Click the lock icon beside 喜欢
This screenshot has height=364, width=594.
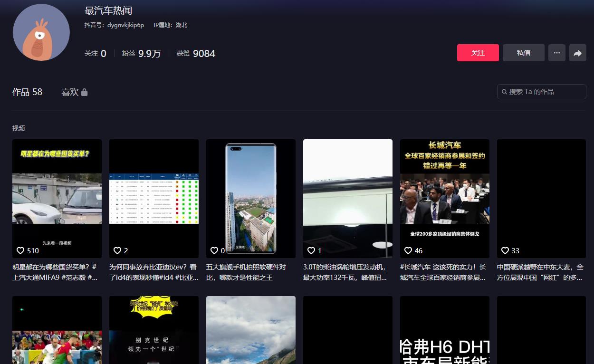click(x=85, y=92)
